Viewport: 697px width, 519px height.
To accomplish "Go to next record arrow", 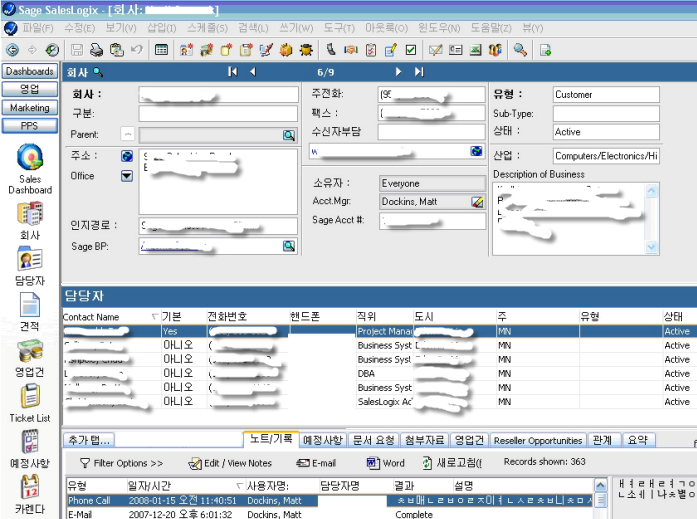I will [398, 72].
